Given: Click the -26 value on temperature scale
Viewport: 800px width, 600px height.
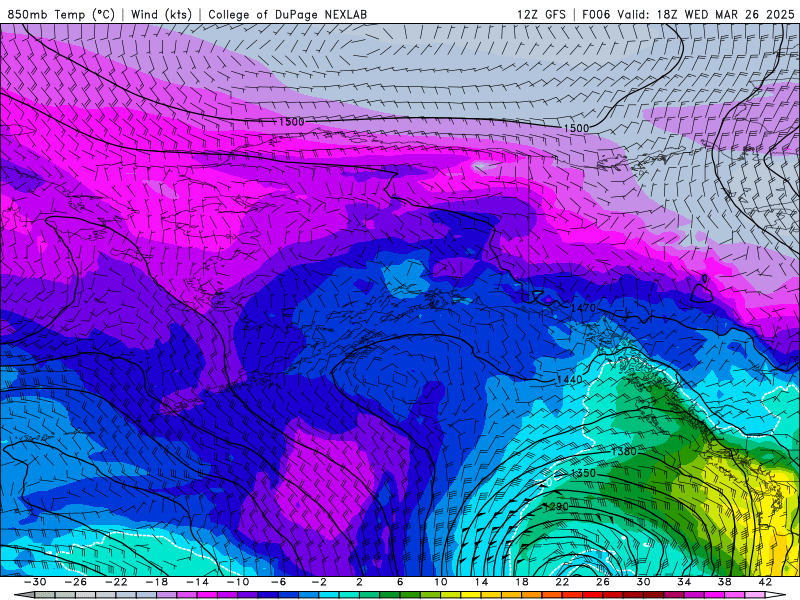Looking at the screenshot, I should coord(76,582).
